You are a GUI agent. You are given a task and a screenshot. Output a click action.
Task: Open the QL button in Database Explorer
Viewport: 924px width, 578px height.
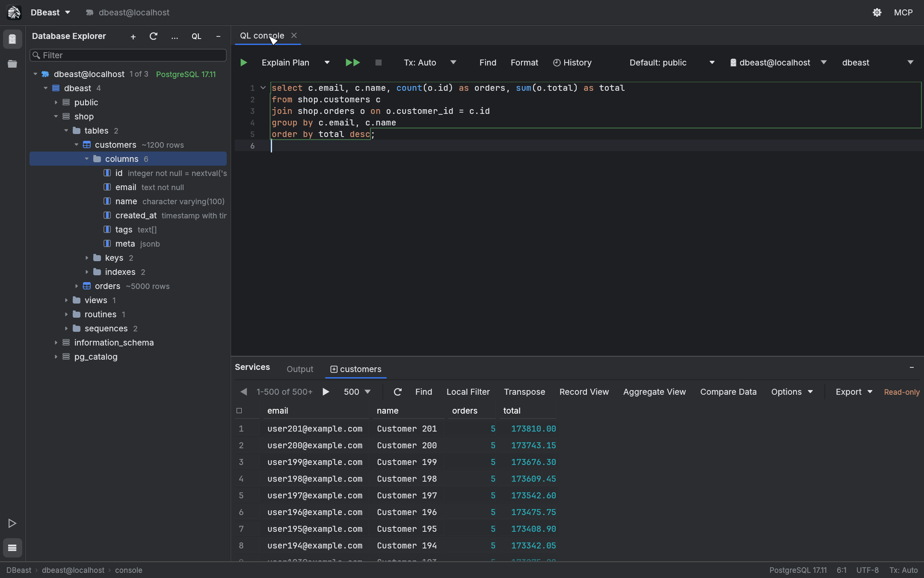[x=196, y=36]
